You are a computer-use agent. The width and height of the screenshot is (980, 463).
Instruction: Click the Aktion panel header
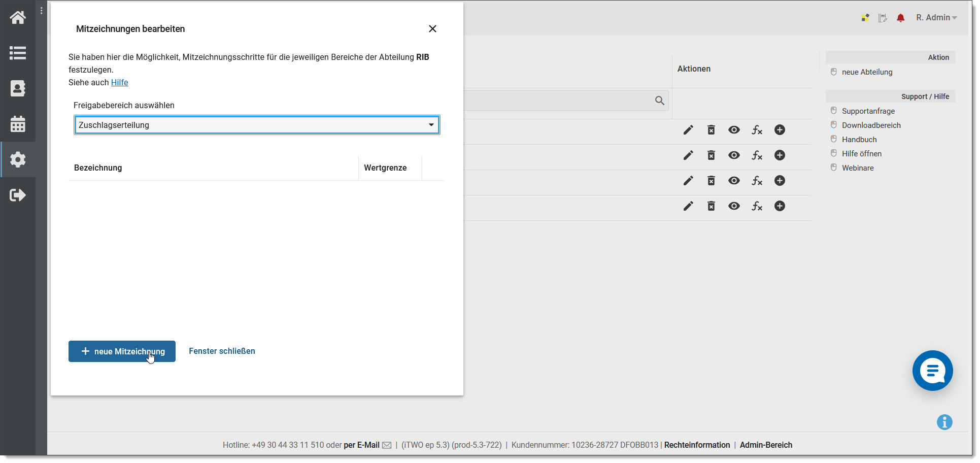(x=890, y=57)
